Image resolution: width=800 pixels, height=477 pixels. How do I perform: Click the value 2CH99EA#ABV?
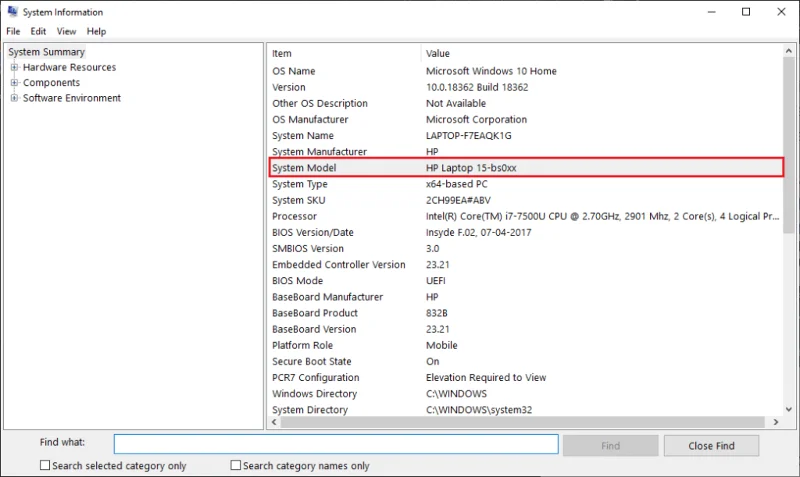[x=458, y=200]
